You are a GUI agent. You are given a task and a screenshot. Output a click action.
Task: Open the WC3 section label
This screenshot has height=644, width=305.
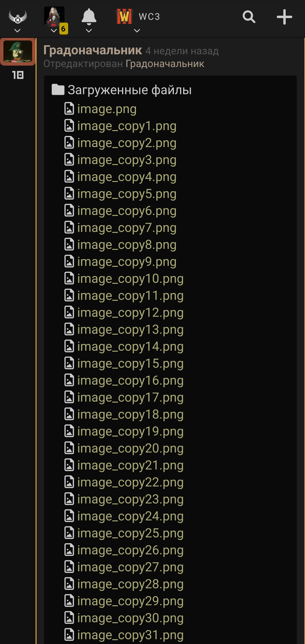coord(149,17)
